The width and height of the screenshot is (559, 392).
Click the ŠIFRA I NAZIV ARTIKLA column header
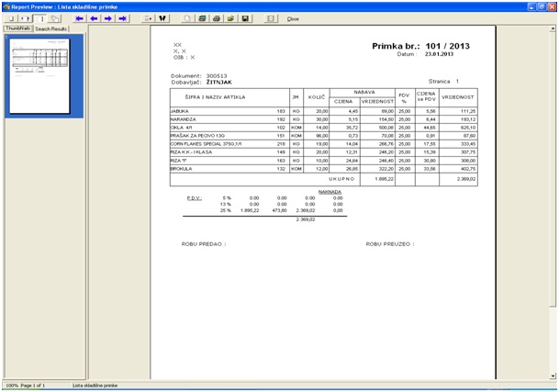click(215, 97)
